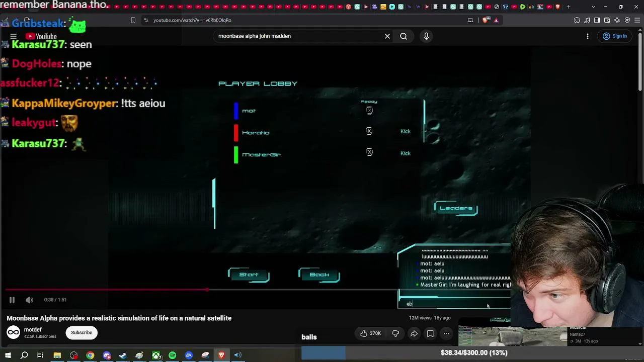
Task: Kick player MasterGir from lobby
Action: (406, 153)
